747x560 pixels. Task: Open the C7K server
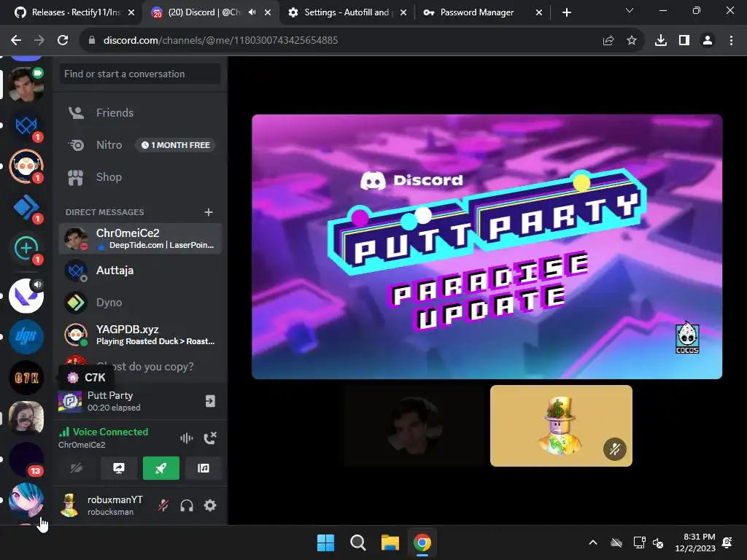[x=26, y=378]
